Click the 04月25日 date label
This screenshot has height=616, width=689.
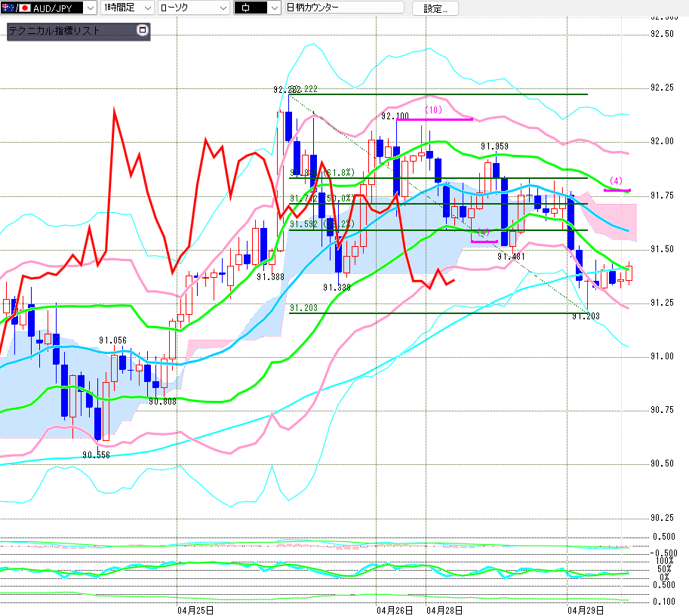click(195, 610)
